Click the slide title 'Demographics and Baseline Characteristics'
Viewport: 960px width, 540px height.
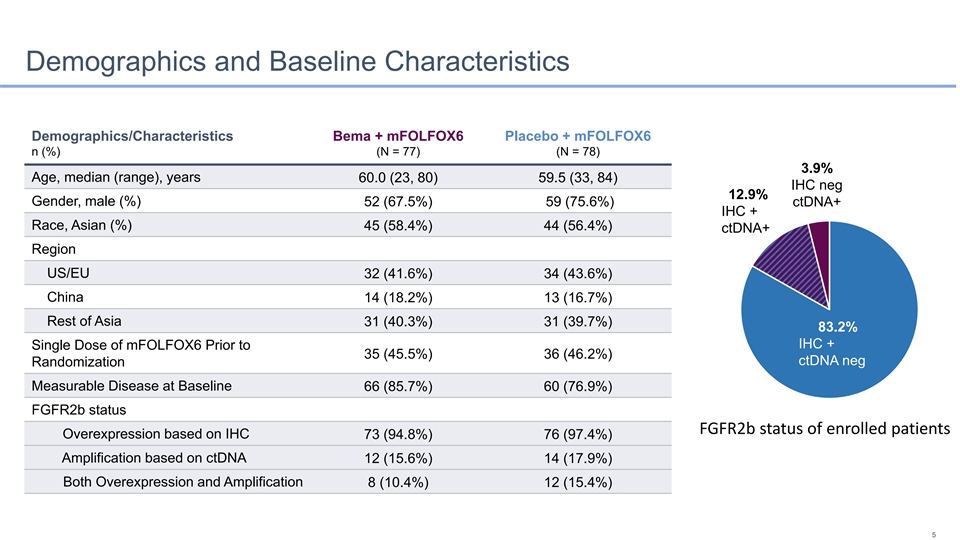click(298, 62)
